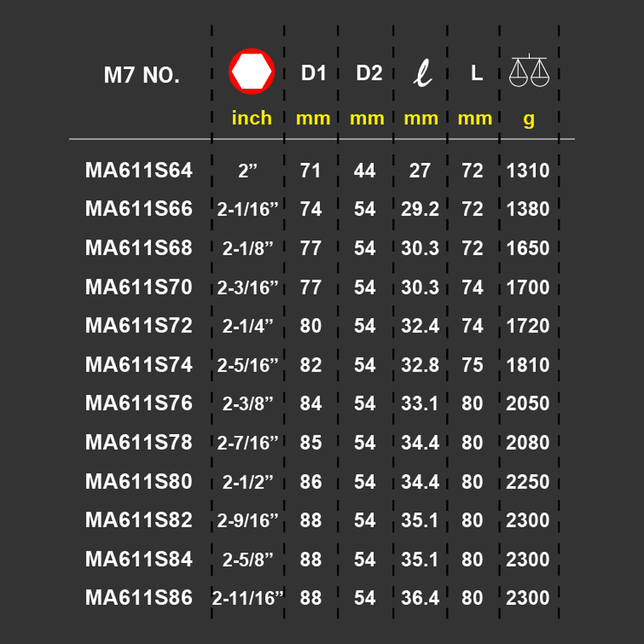Click the 1310 weight value
Screen dimensions: 644x644
528,171
